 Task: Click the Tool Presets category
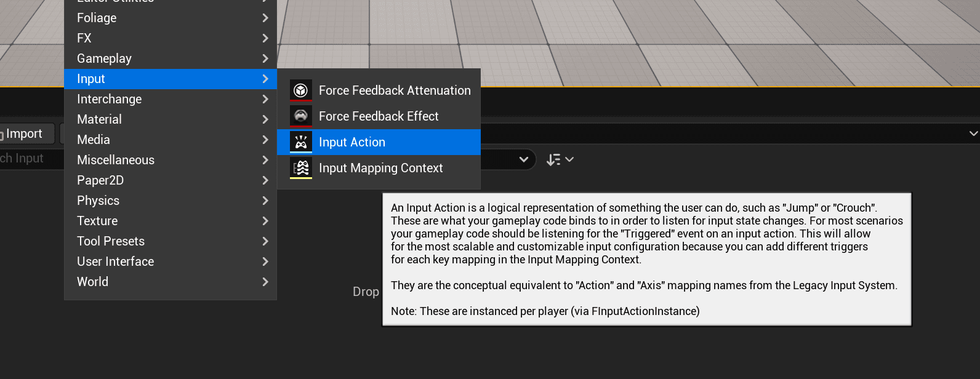pyautogui.click(x=111, y=241)
